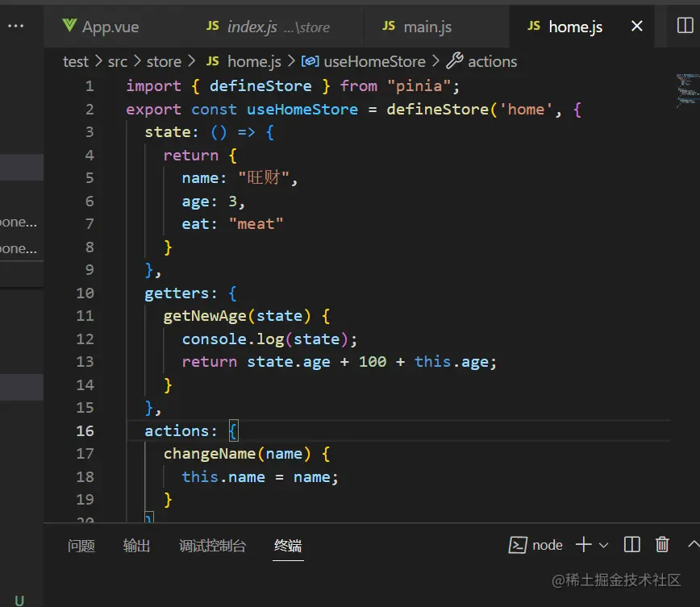Close the home.js editor tab
This screenshot has height=607, width=700.
point(637,27)
